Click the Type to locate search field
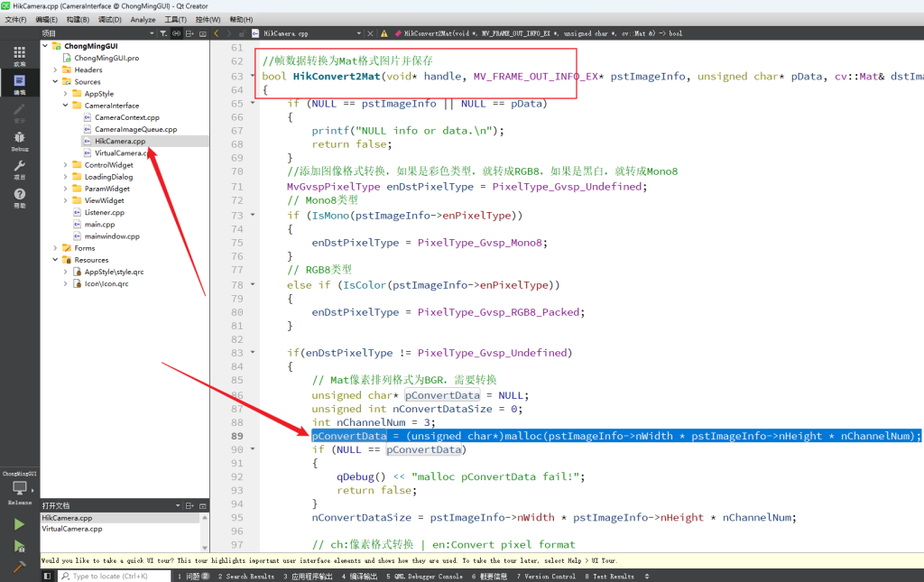This screenshot has width=924, height=582. pos(108,576)
